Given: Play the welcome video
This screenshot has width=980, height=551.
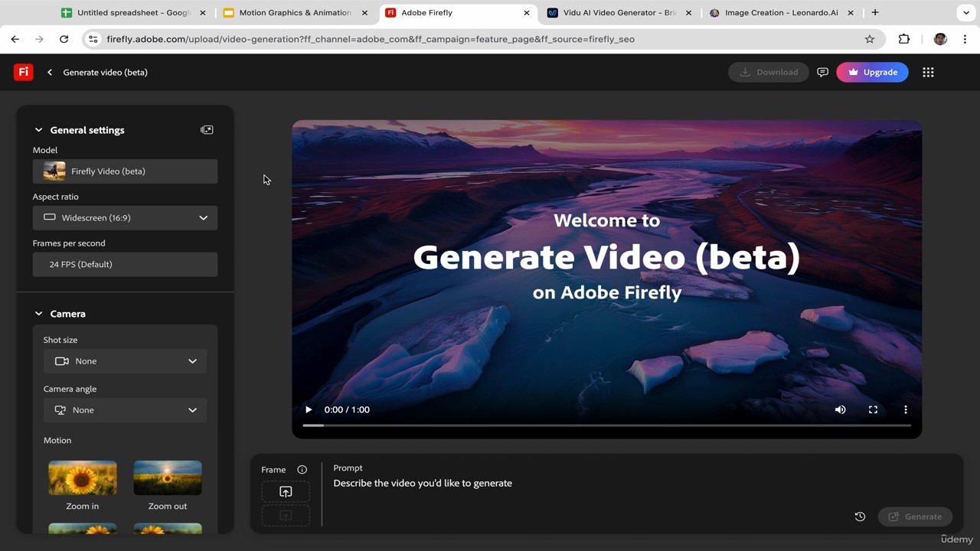Looking at the screenshot, I should (x=309, y=409).
